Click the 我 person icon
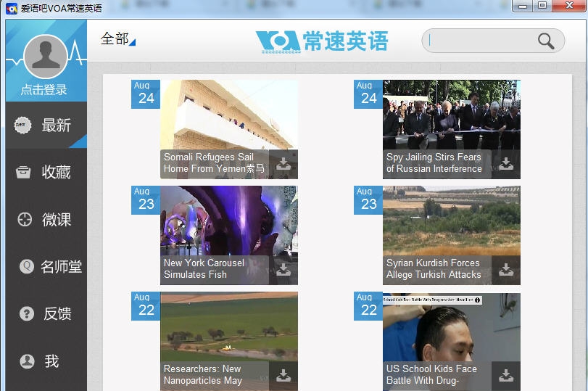Image resolution: width=588 pixels, height=391 pixels. point(27,361)
